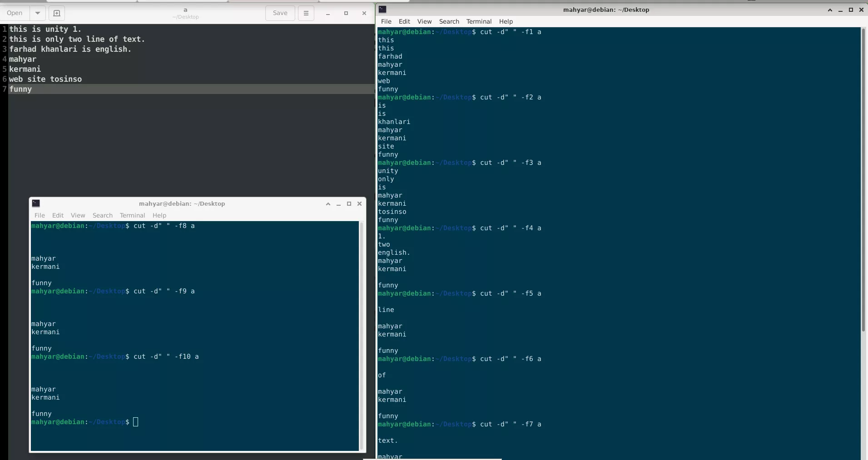Click the cursor at small terminal's last prompt
Image resolution: width=868 pixels, height=460 pixels.
click(x=135, y=422)
